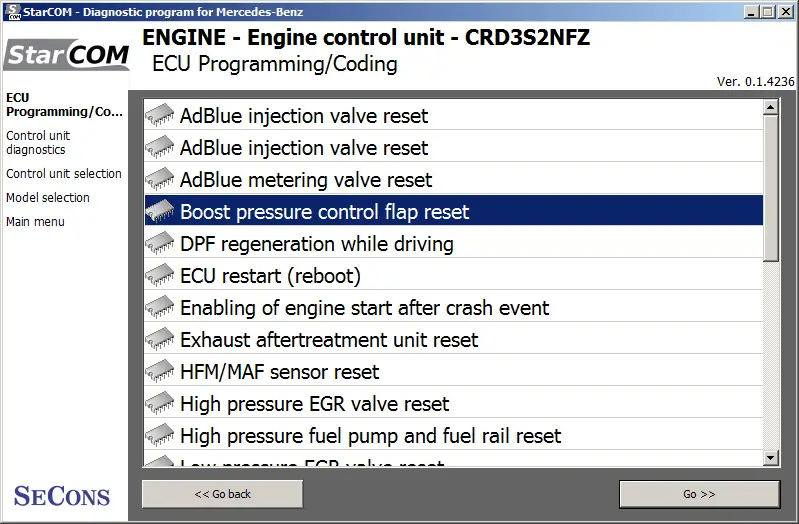Viewport: 799px width, 524px height.
Task: Click chip icon beside AdBlue metering valve reset
Action: tap(159, 179)
